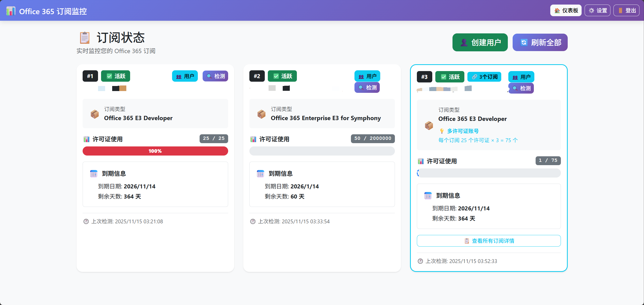Viewport: 644px width, 305px height.
Task: Click the red 100% license usage bar
Action: pyautogui.click(x=155, y=151)
